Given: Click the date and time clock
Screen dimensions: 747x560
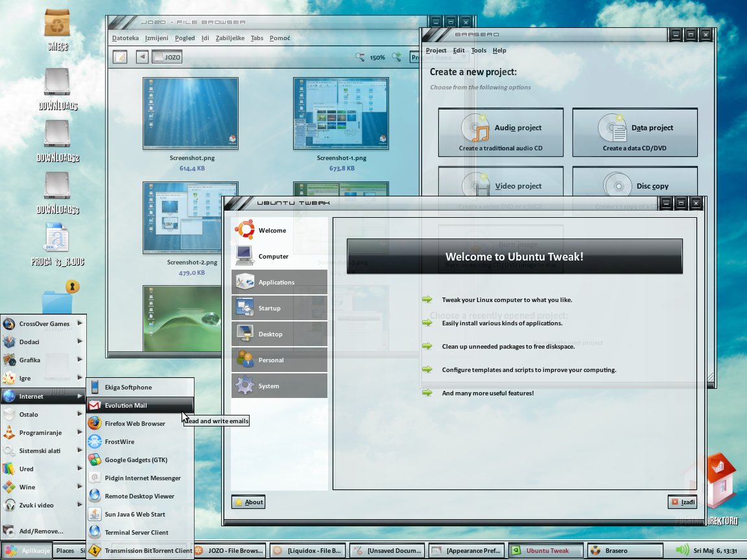Looking at the screenshot, I should coord(716,550).
